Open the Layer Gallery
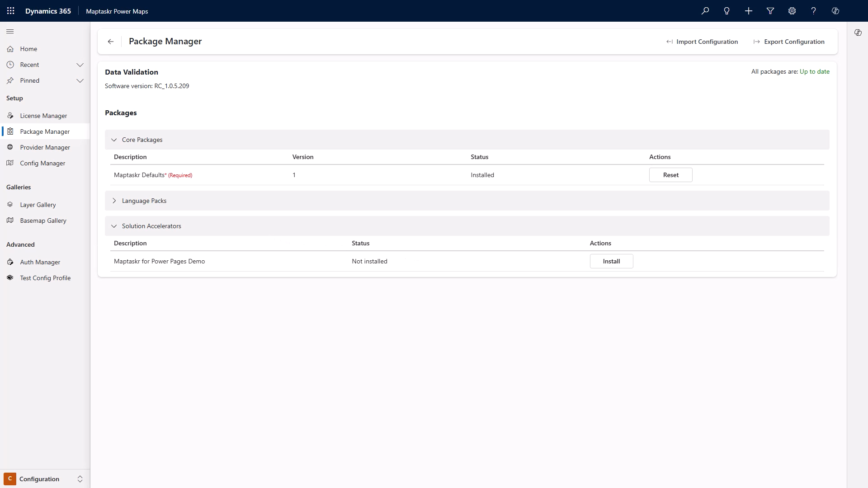The height and width of the screenshot is (488, 868). click(38, 204)
